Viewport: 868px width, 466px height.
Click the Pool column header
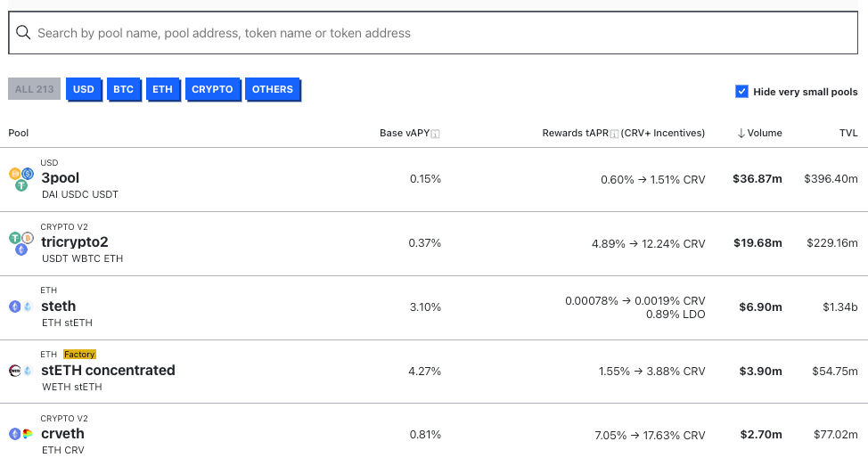tap(18, 133)
